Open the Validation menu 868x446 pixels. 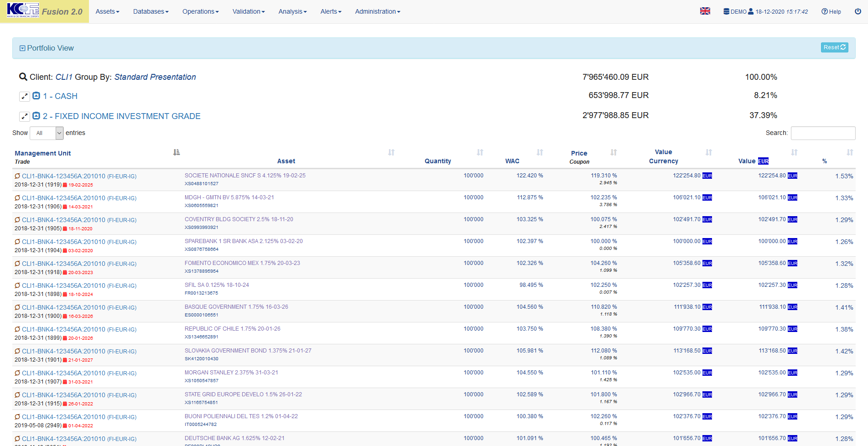click(248, 11)
